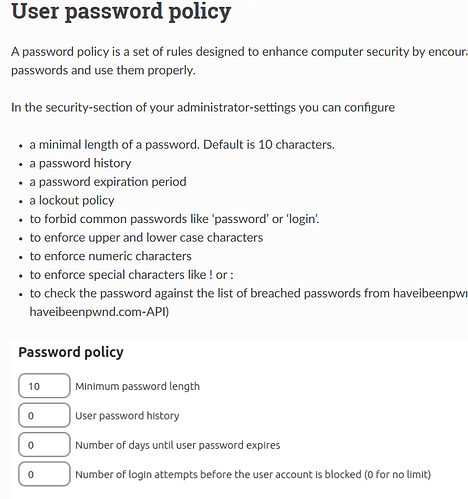This screenshot has width=468, height=499.
Task: Select the User password history input box
Action: [x=44, y=415]
